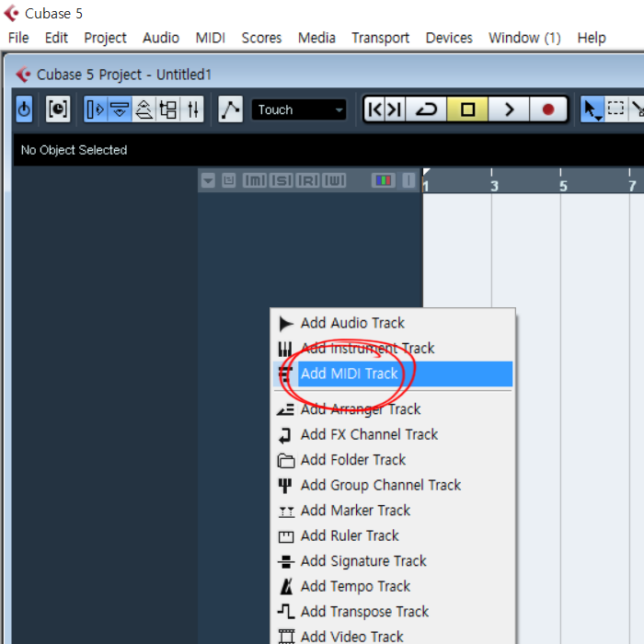Click the Cubase 5 title bar logo

[11, 13]
